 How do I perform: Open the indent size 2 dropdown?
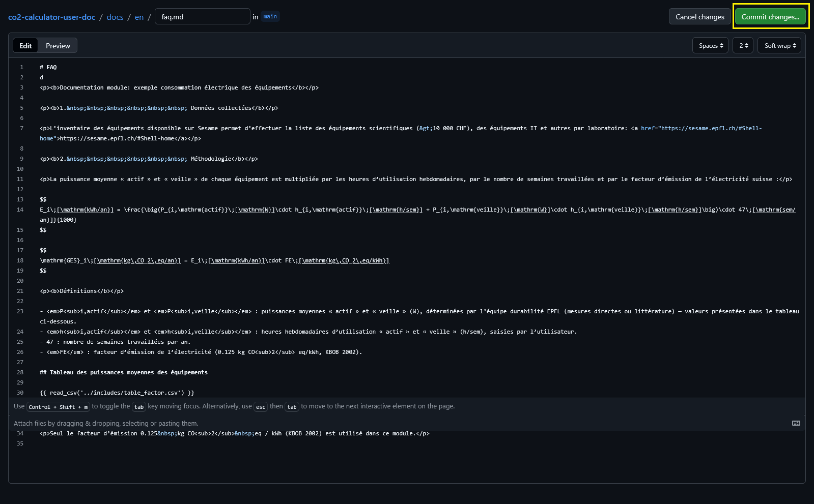coord(743,45)
